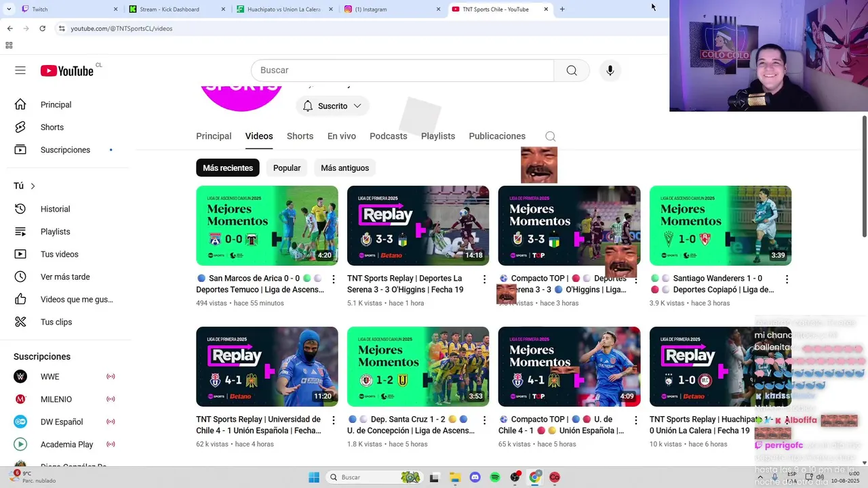Switch to the Podcasts channel tab

[389, 136]
